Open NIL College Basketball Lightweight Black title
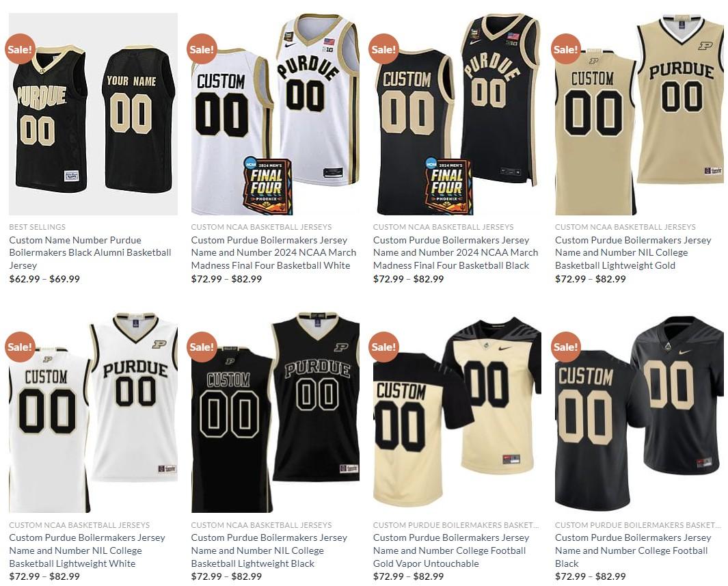Screen dimensions: 728x586 pyautogui.click(x=269, y=550)
